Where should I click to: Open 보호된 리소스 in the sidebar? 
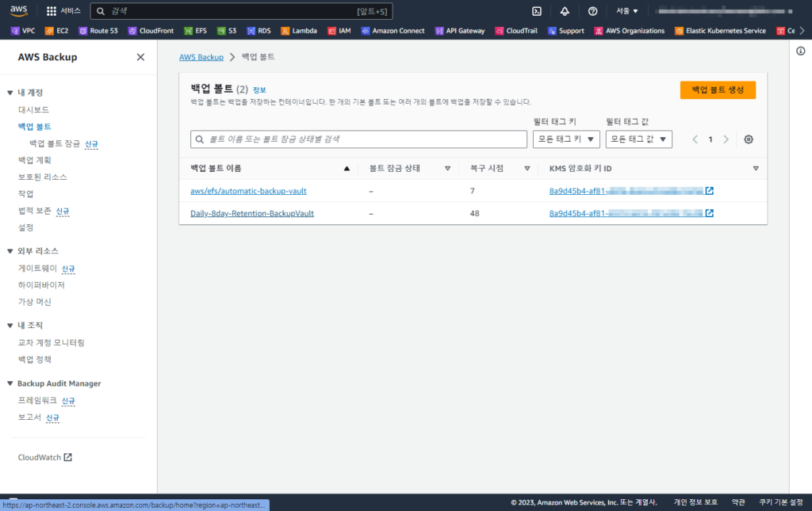(43, 177)
